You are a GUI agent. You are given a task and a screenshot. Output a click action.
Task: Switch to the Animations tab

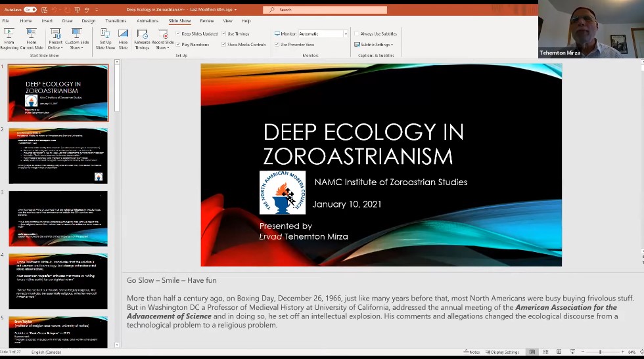tap(147, 20)
